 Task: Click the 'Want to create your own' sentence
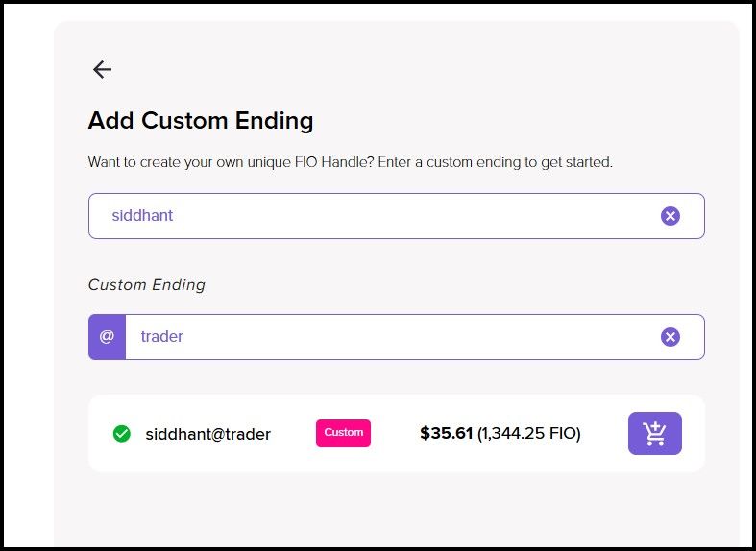(192, 162)
